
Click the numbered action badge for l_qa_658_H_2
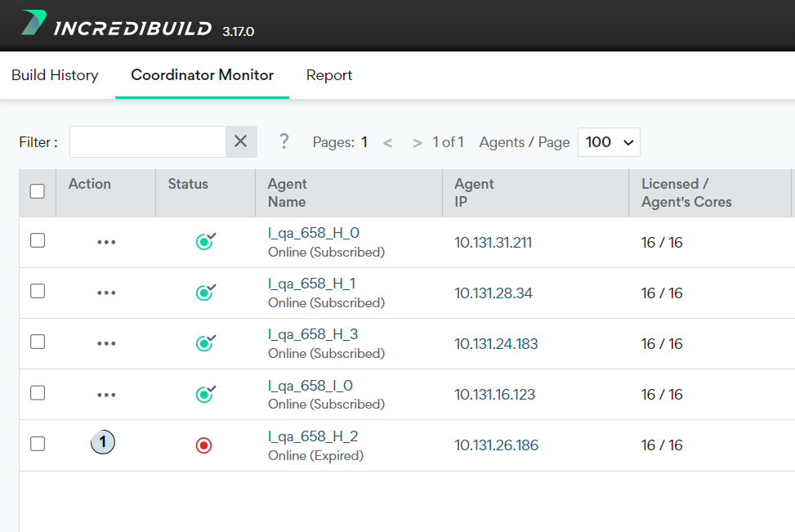click(103, 442)
